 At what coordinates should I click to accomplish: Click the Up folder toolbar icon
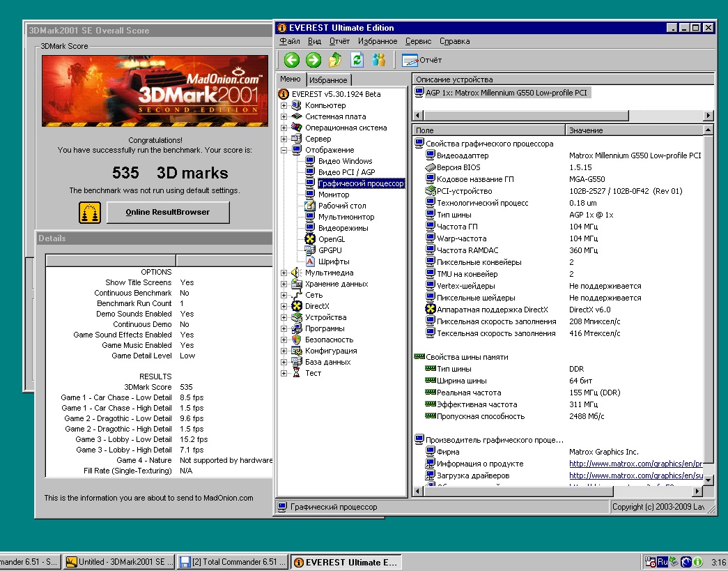[335, 60]
